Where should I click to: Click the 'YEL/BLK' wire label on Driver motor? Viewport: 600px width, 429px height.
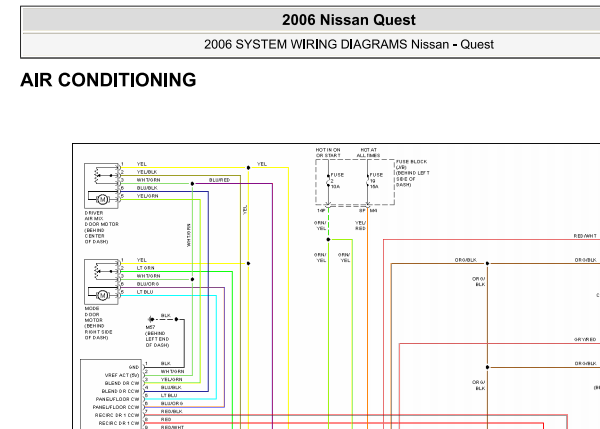click(147, 172)
